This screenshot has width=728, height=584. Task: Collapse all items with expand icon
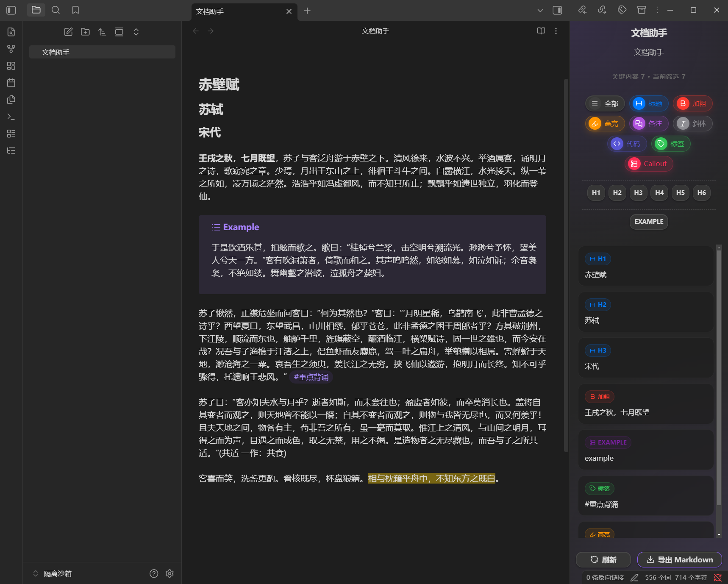136,32
